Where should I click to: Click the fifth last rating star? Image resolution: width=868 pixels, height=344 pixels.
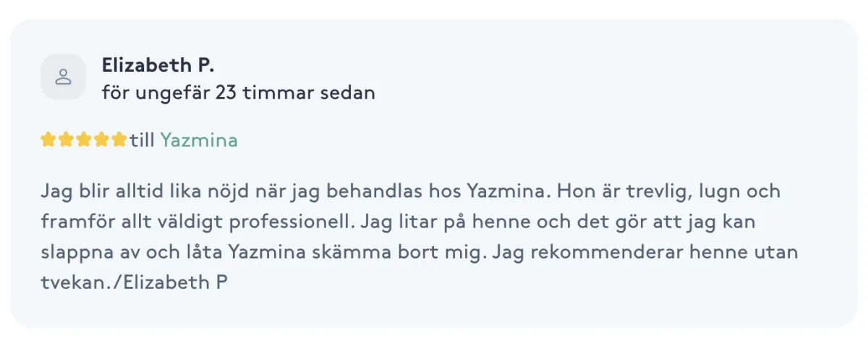click(119, 140)
